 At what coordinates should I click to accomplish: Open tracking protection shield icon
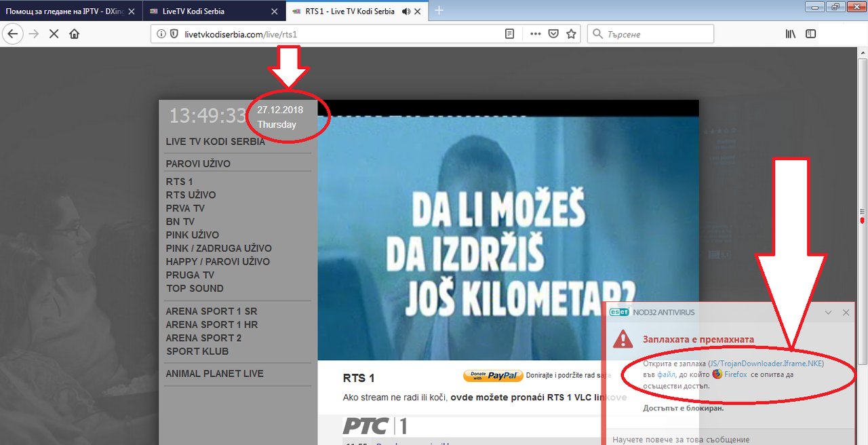pyautogui.click(x=174, y=34)
